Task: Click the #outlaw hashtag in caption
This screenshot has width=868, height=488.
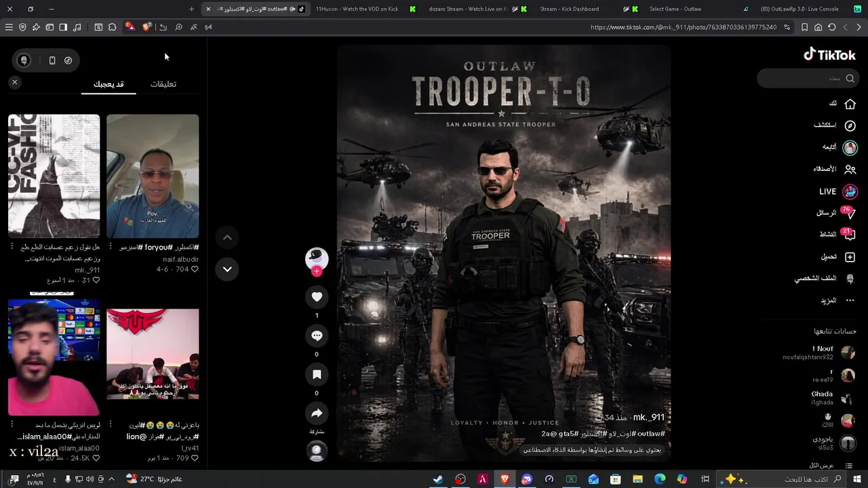Action: click(651, 434)
